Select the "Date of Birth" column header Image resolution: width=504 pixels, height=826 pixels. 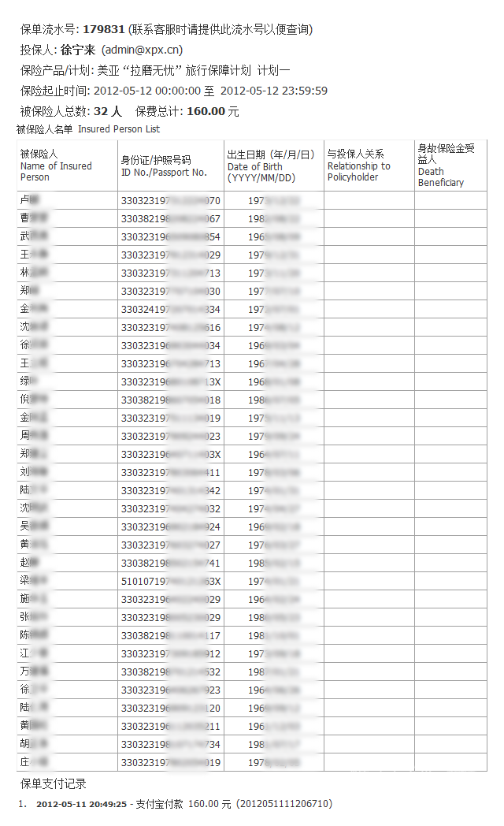click(x=270, y=166)
